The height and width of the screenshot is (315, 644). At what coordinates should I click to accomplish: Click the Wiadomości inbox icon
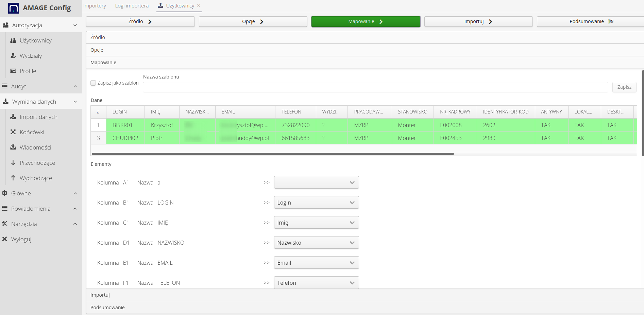click(13, 147)
